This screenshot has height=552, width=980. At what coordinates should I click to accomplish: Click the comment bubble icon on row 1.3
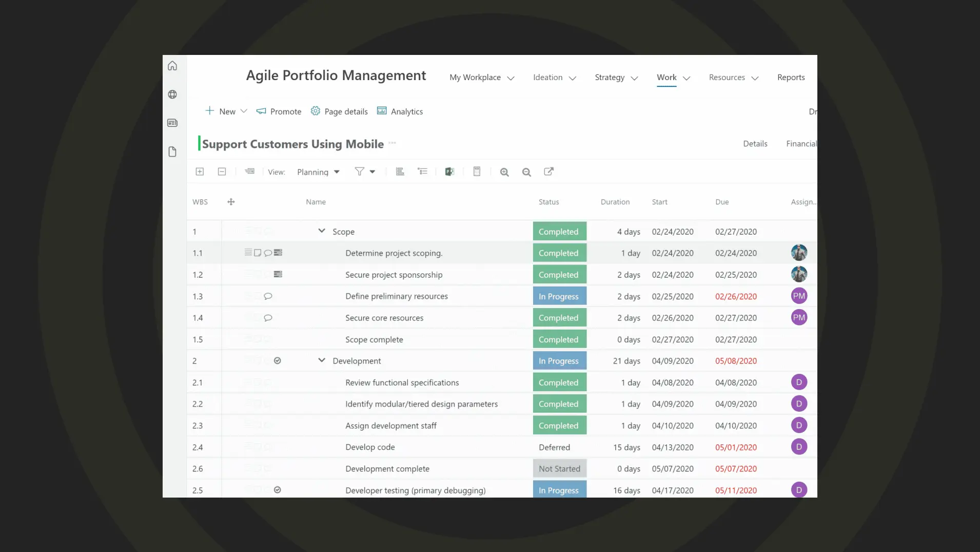click(x=268, y=296)
